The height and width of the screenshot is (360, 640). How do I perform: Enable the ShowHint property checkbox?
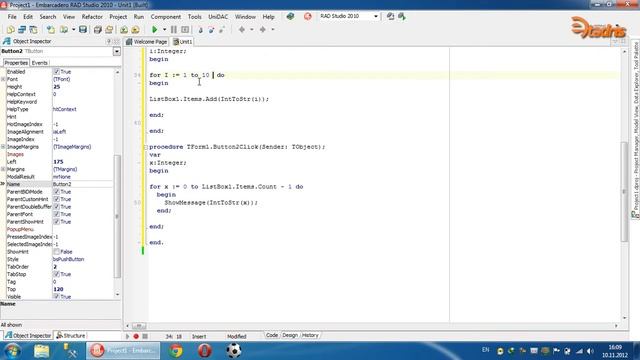coord(56,251)
